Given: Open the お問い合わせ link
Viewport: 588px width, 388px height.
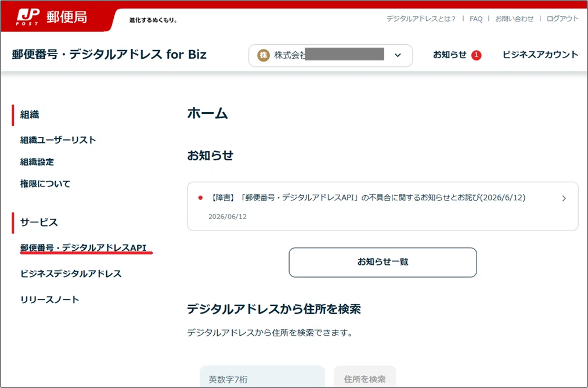Looking at the screenshot, I should pyautogui.click(x=514, y=19).
